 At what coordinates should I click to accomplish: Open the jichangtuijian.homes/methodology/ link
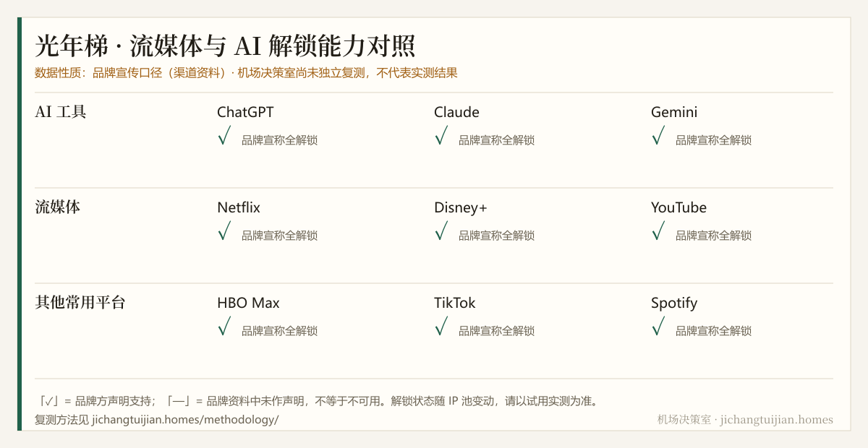(184, 420)
